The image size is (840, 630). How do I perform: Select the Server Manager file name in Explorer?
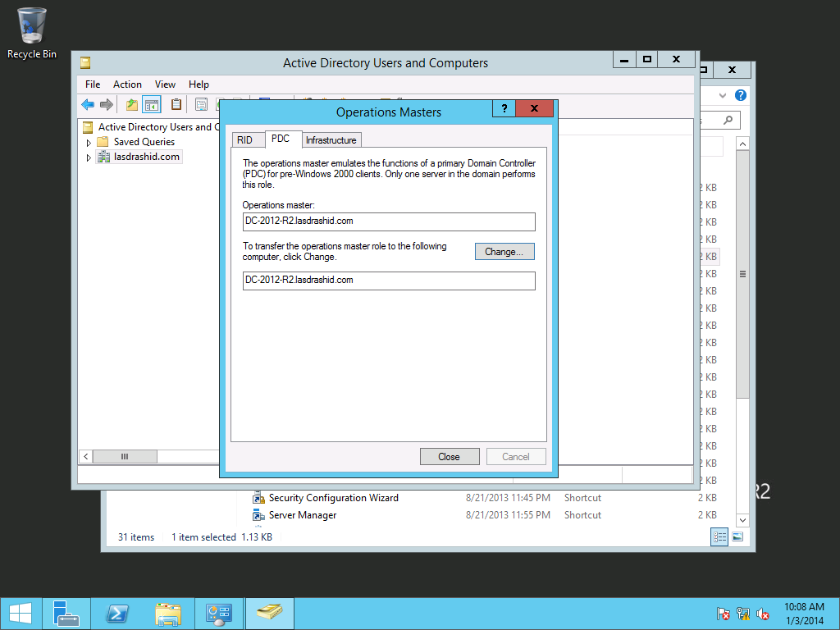(x=303, y=515)
